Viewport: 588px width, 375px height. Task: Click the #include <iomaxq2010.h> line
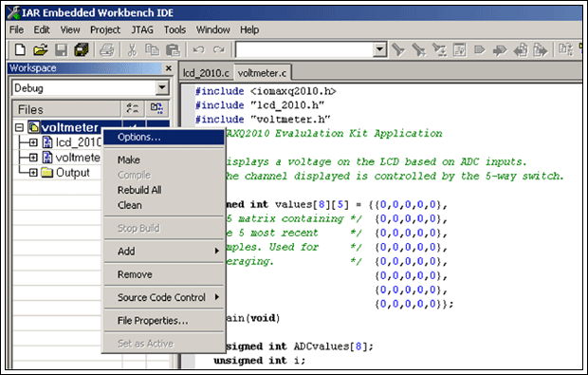coord(266,91)
